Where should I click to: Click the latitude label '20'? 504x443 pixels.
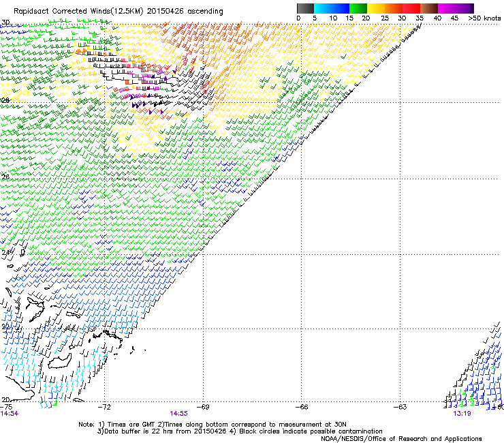[x=5, y=399]
